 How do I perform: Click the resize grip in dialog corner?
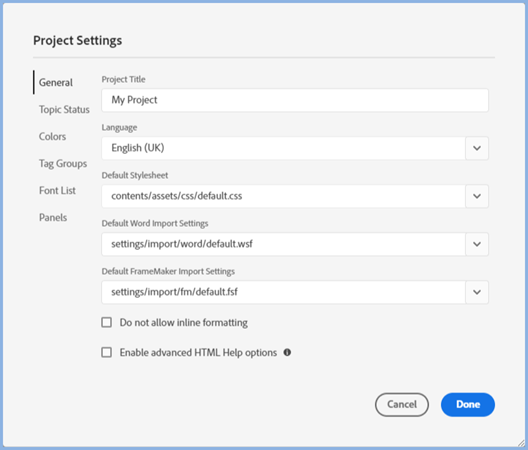tap(521, 443)
